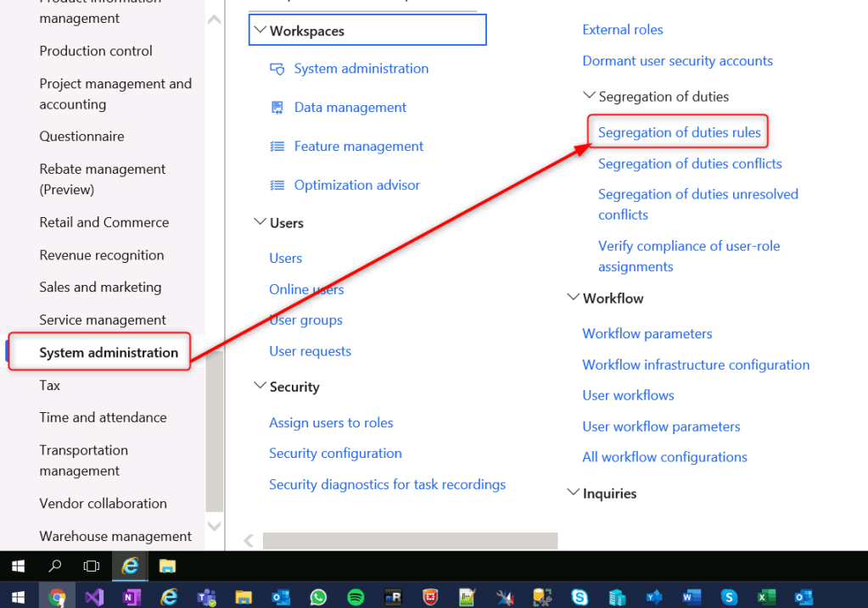The width and height of the screenshot is (868, 608).
Task: Click the System administration workspace icon
Action: pyautogui.click(x=277, y=69)
